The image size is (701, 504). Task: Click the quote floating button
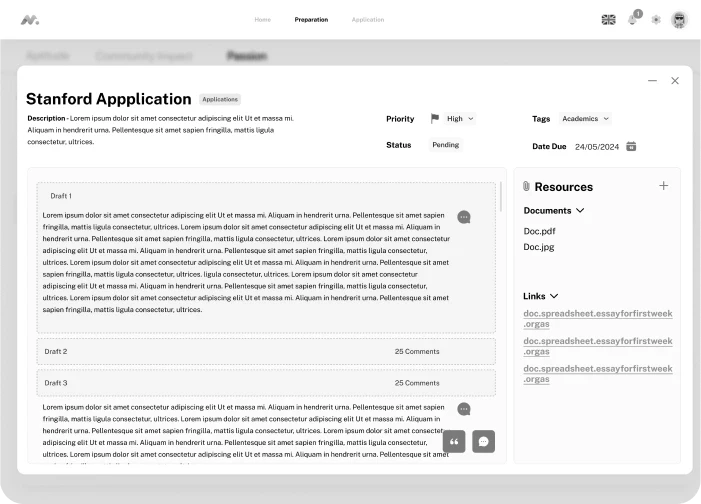[454, 441]
